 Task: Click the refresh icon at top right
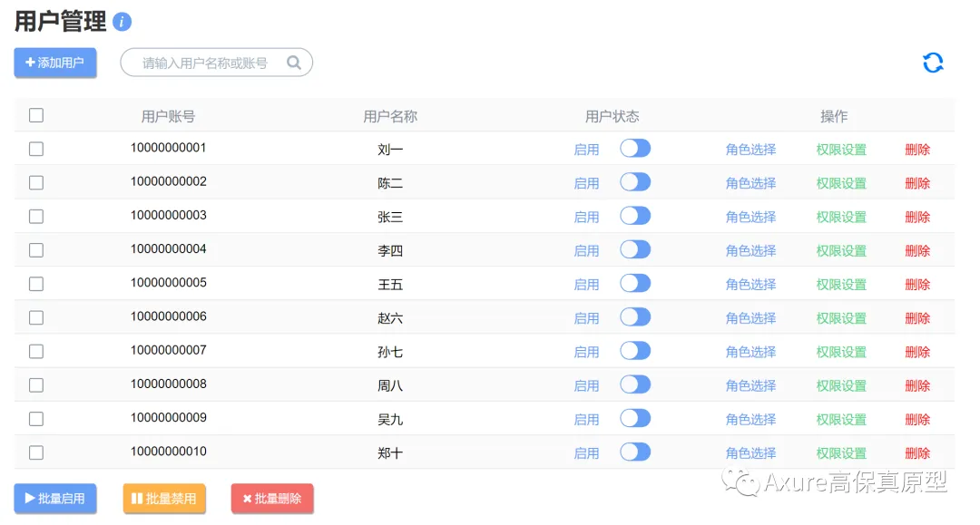pyautogui.click(x=933, y=62)
